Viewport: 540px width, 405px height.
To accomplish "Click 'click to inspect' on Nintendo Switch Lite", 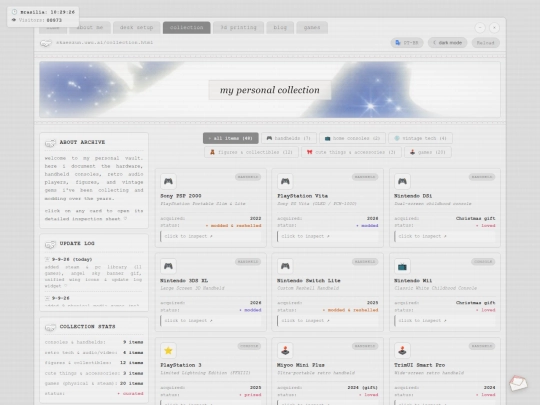I will tap(328, 321).
